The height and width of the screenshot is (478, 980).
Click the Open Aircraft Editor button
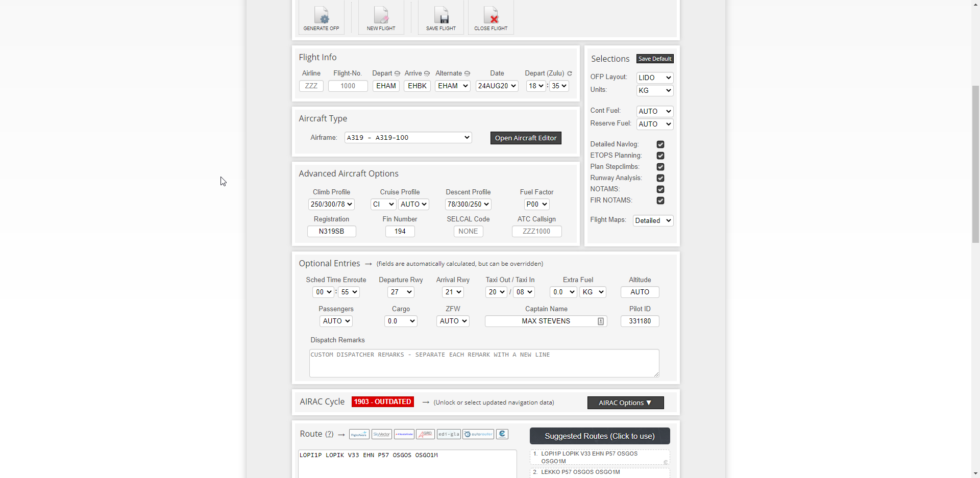point(525,138)
